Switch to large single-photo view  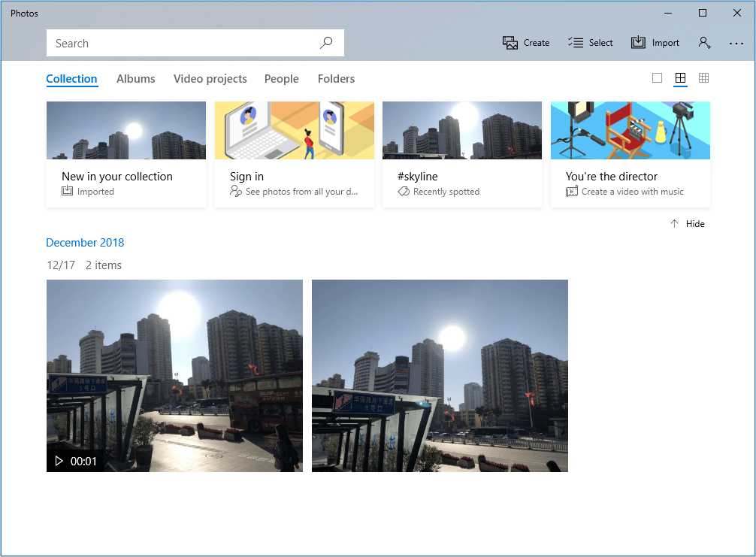657,78
